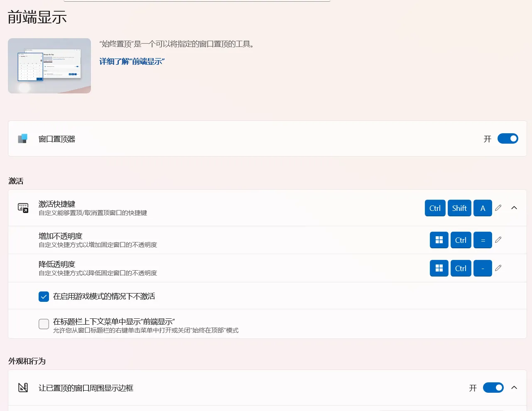The height and width of the screenshot is (411, 532).
Task: Select the Always On Top pin icon
Action: [22, 139]
